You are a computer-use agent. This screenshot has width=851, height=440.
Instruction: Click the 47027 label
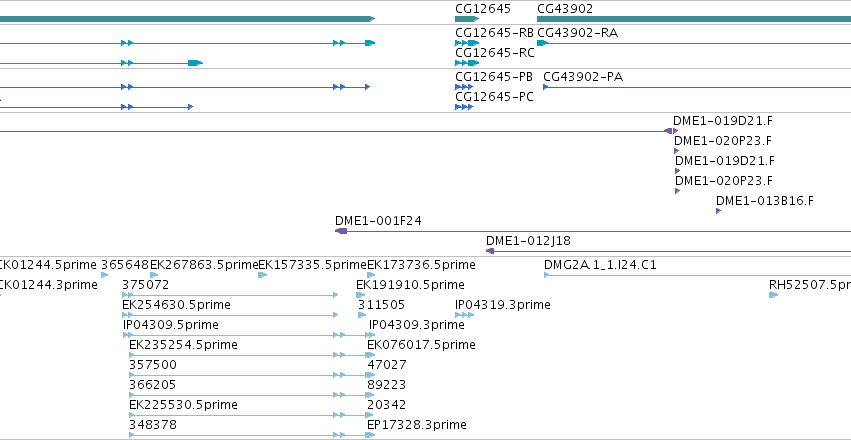click(x=386, y=365)
